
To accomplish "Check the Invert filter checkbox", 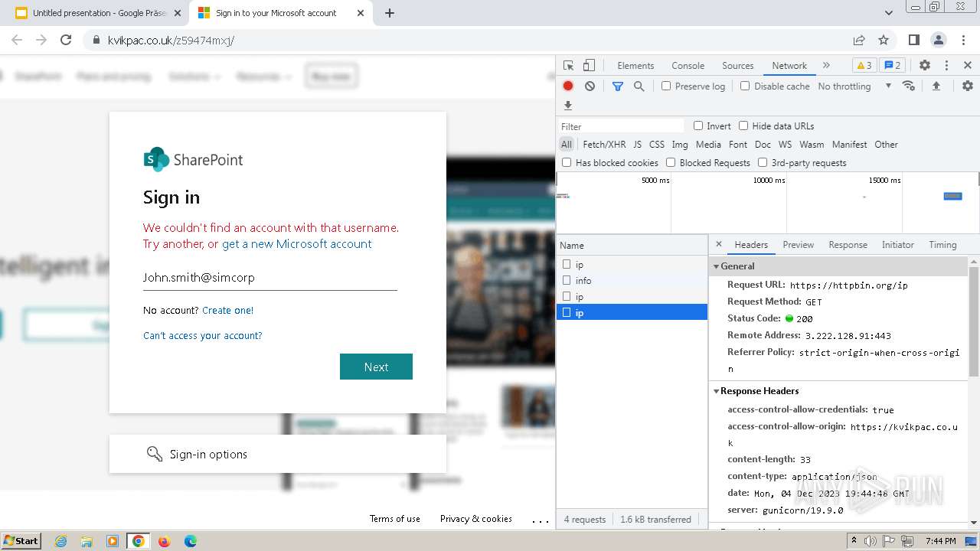I will [698, 126].
